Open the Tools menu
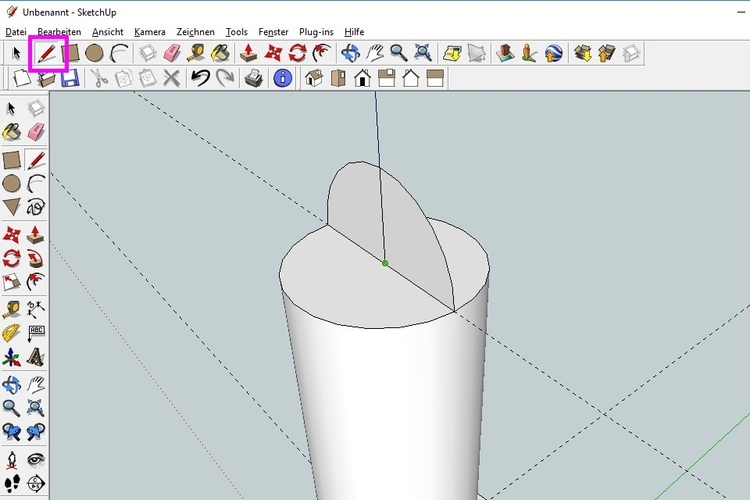 click(x=236, y=32)
